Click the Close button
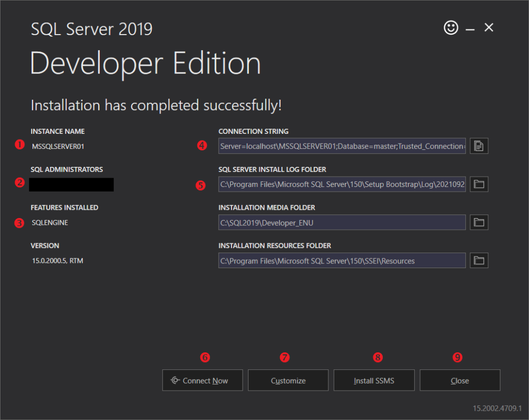The width and height of the screenshot is (529, 420). click(x=460, y=380)
